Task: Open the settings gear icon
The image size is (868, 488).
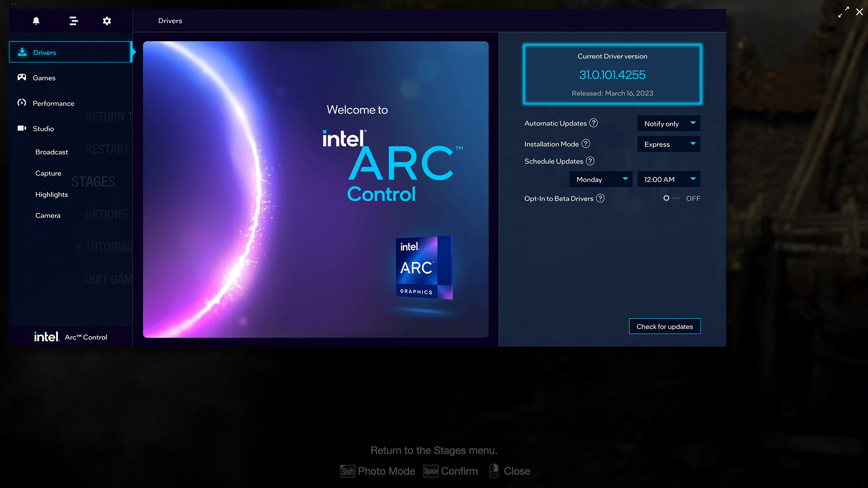Action: [107, 21]
